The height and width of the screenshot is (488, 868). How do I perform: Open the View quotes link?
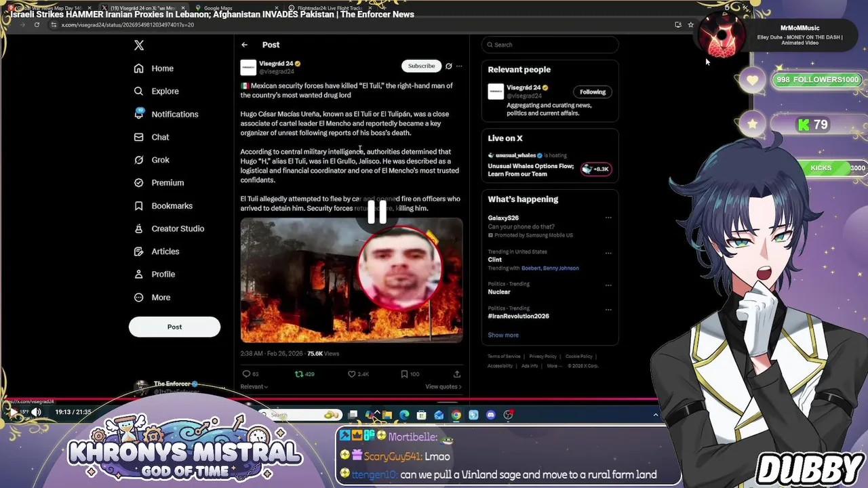(x=443, y=387)
